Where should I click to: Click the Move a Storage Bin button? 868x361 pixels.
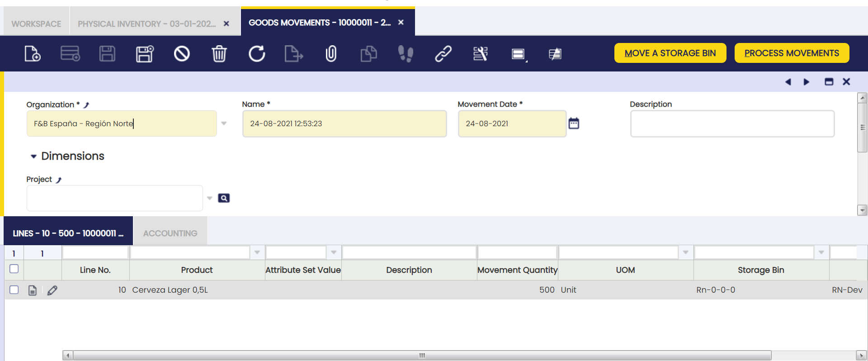click(670, 53)
